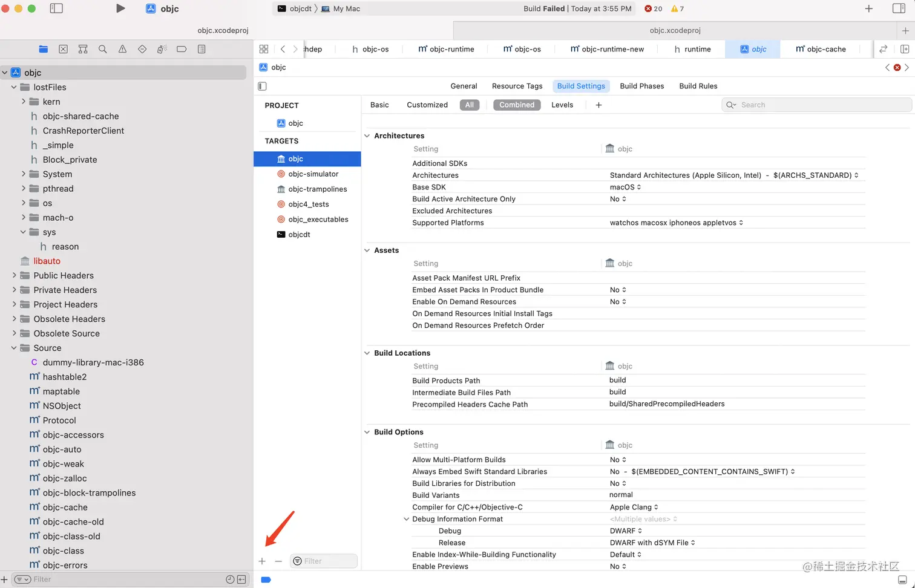Jump to the next issue arrow

pyautogui.click(x=907, y=67)
